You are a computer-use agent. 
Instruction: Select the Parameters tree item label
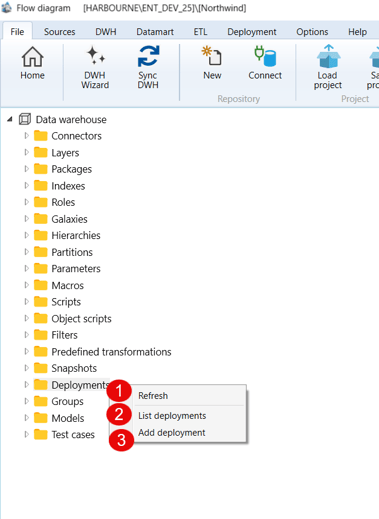[x=76, y=269]
